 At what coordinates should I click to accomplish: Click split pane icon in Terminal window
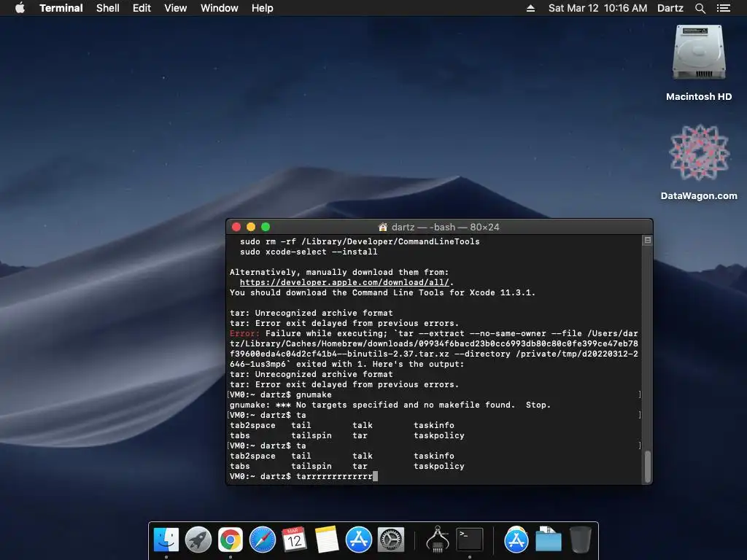(x=648, y=241)
